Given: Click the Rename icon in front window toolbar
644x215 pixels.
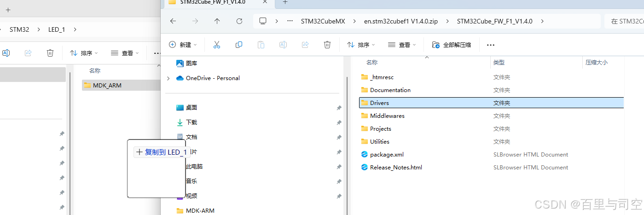Looking at the screenshot, I should point(283,45).
